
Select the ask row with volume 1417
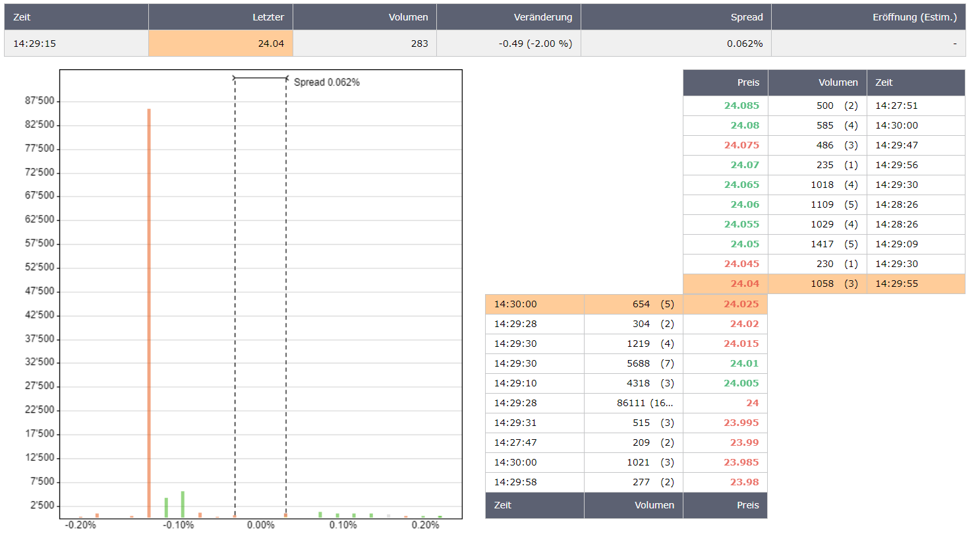tap(824, 244)
